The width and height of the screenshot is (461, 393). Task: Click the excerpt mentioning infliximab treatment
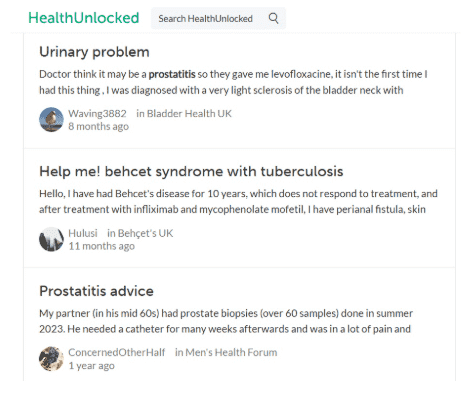tap(238, 201)
